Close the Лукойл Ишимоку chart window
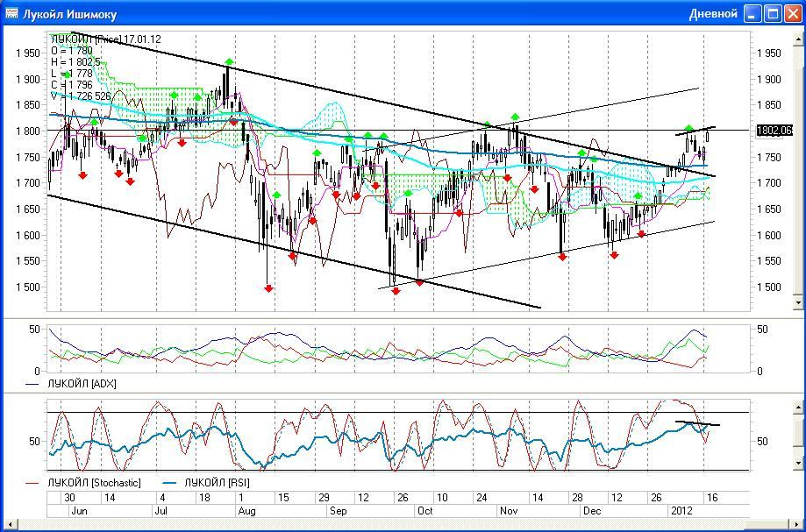The image size is (806, 532). [793, 14]
